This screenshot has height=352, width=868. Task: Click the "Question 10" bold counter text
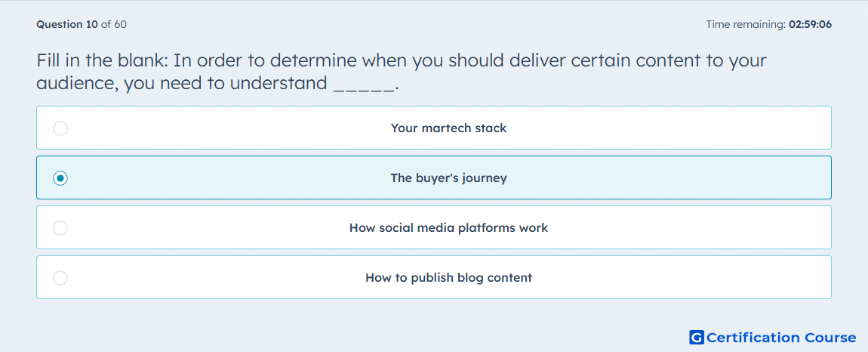coord(67,24)
